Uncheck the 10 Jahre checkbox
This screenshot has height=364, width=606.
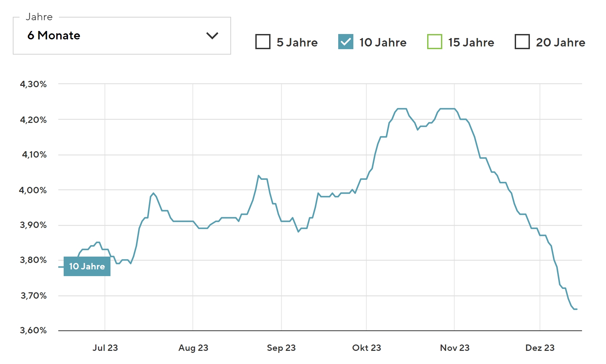346,42
